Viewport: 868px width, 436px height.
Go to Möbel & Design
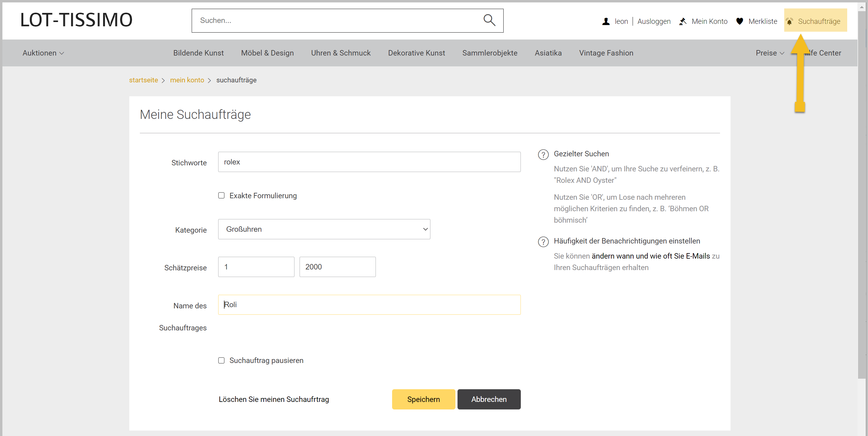[x=267, y=53]
